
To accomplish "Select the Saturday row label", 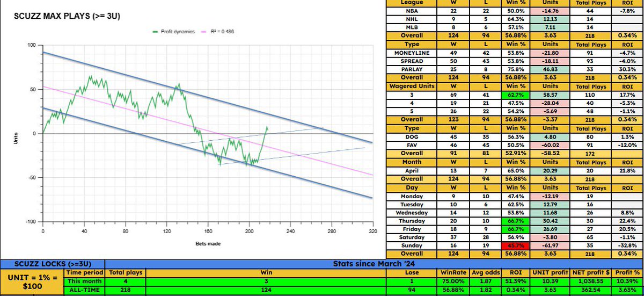I will [x=412, y=238].
